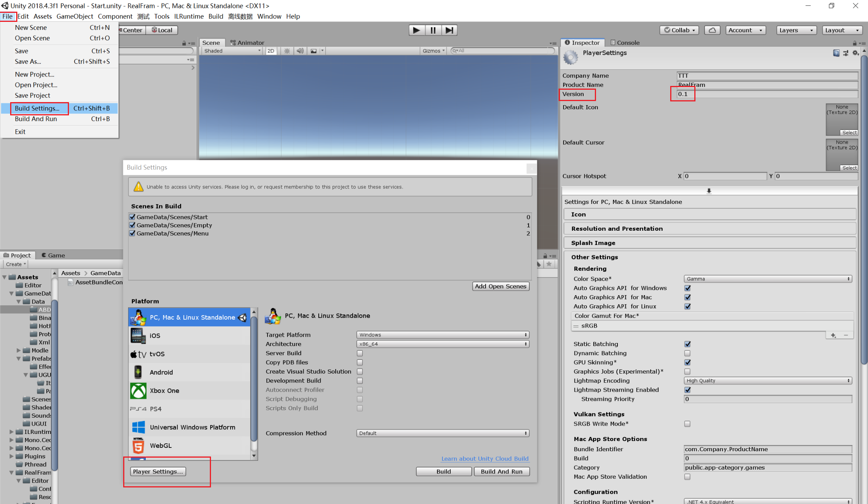Select the WebGL platform
Image resolution: width=868 pixels, height=504 pixels.
point(189,446)
